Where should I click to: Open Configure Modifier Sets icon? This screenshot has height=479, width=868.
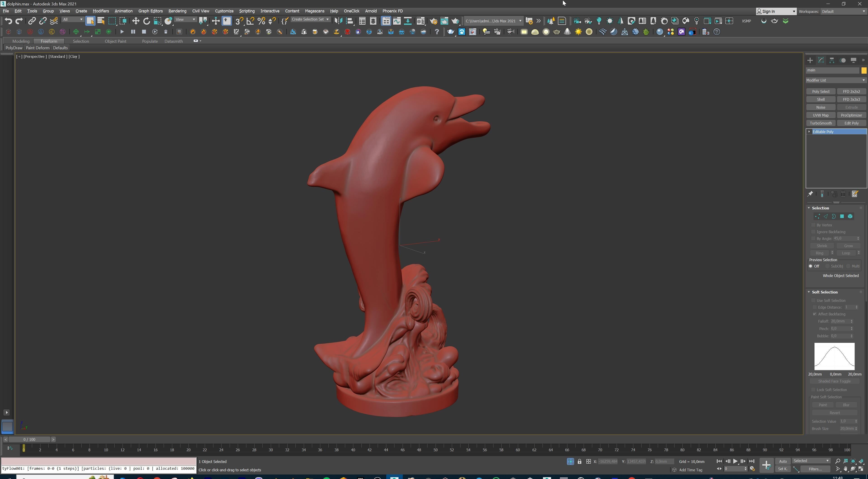[x=855, y=194]
